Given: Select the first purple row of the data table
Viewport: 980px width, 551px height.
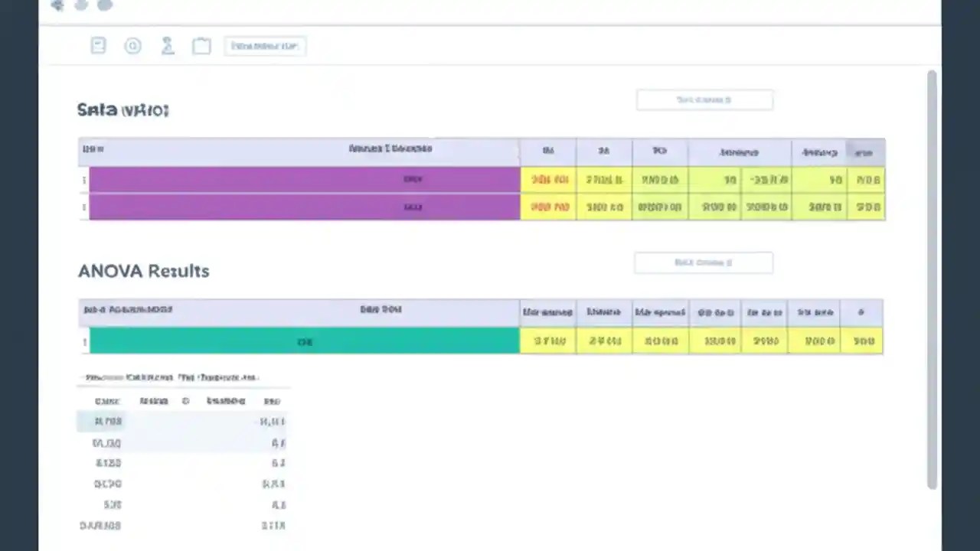Looking at the screenshot, I should [x=303, y=179].
